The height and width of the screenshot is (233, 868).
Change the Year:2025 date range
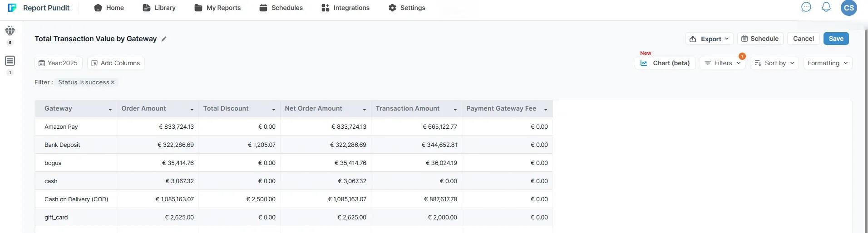pyautogui.click(x=59, y=63)
